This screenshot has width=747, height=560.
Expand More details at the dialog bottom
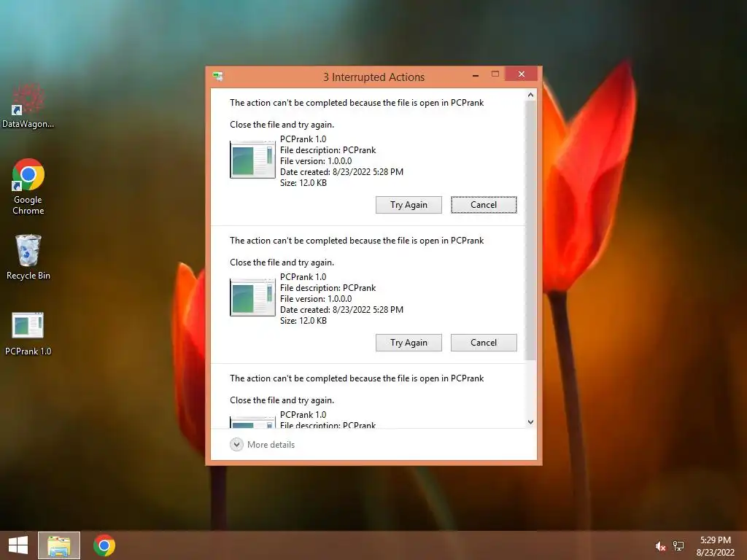point(263,444)
